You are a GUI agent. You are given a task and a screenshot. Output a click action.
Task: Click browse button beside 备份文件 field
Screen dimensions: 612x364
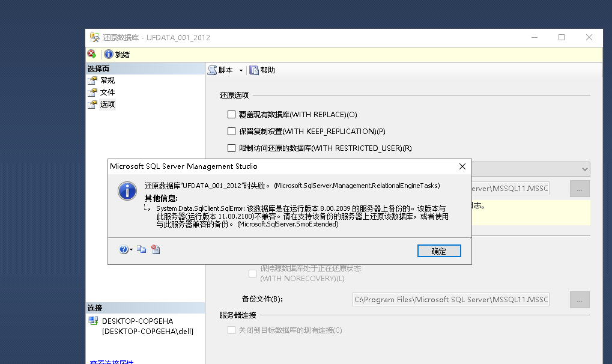580,300
